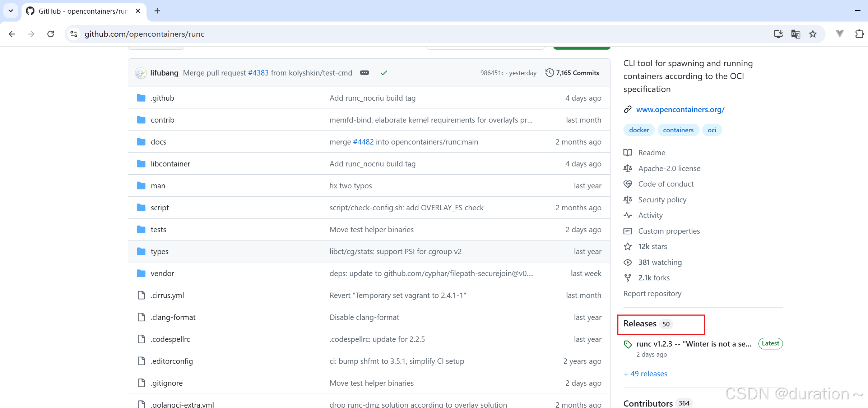Viewport: 868px width, 408px height.
Task: Open the Code of conduct link
Action: 666,184
